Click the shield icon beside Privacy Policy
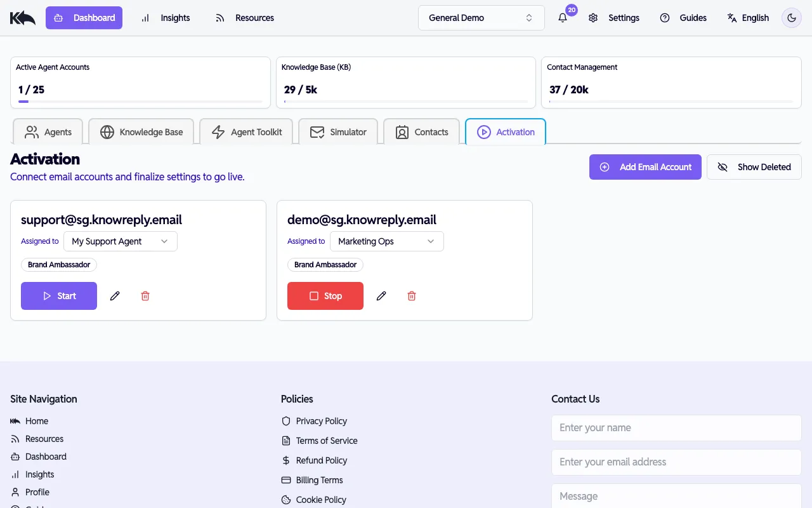This screenshot has width=812, height=508. [x=285, y=421]
